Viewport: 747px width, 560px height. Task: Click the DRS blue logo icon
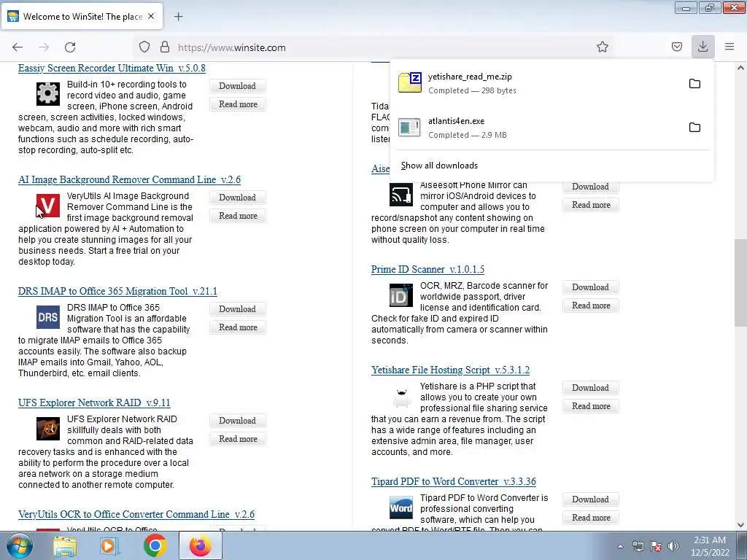(48, 317)
